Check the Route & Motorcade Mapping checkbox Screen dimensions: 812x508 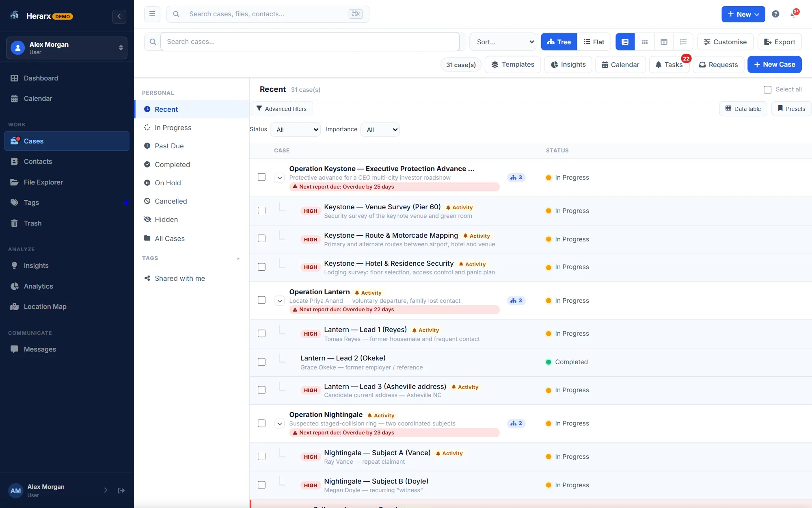coord(262,239)
